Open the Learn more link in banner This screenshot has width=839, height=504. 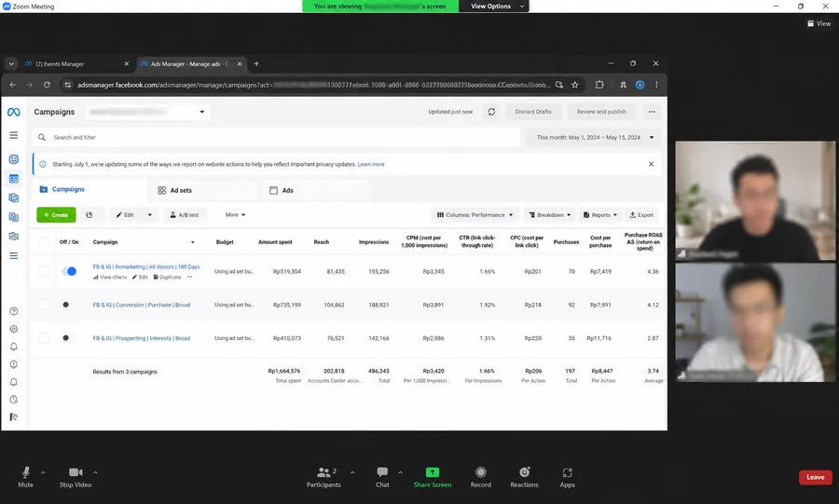[371, 165]
